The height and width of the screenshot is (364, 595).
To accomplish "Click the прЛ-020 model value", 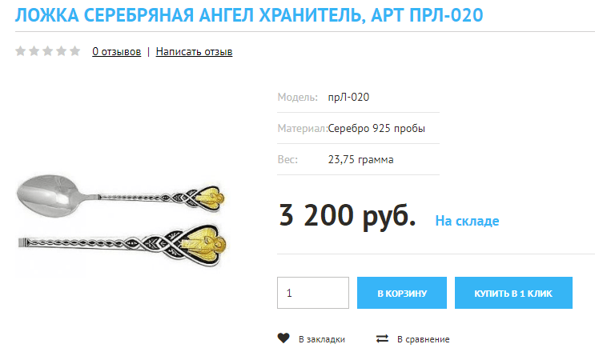I will (x=348, y=97).
